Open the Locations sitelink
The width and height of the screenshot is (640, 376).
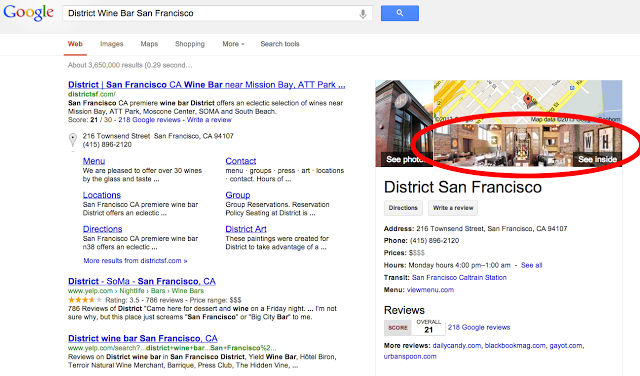point(102,195)
